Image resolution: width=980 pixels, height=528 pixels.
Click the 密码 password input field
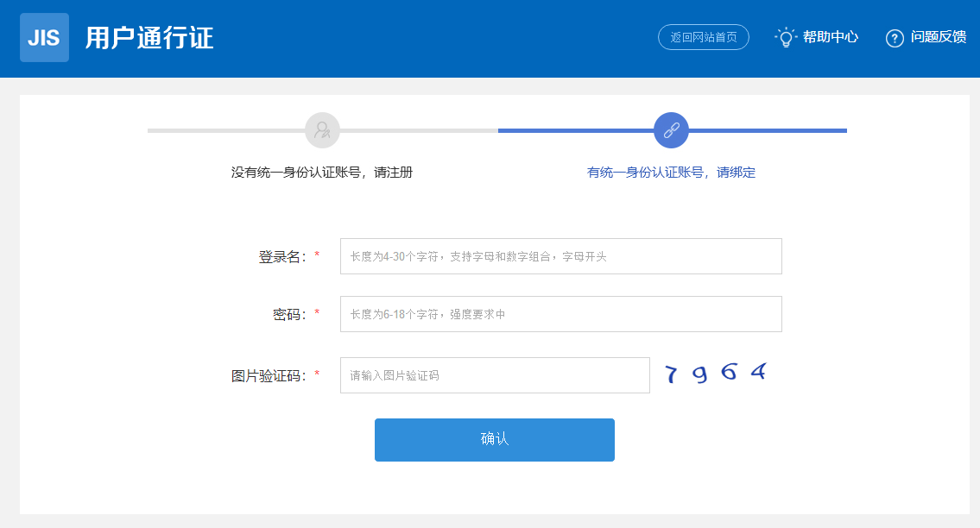click(560, 313)
